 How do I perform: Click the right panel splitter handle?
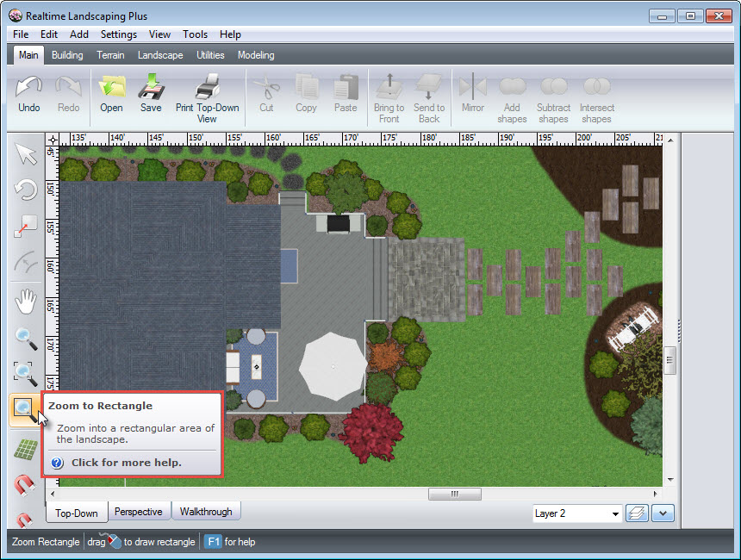(679, 331)
